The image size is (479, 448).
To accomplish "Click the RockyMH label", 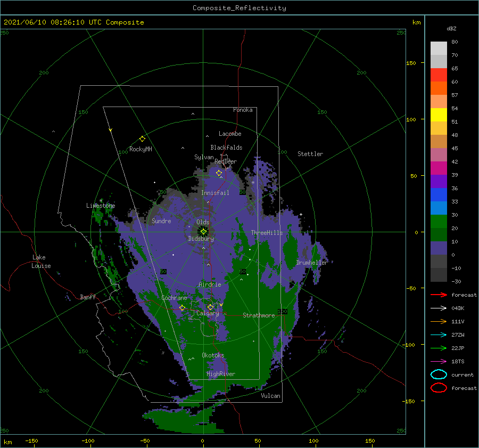I will [141, 149].
